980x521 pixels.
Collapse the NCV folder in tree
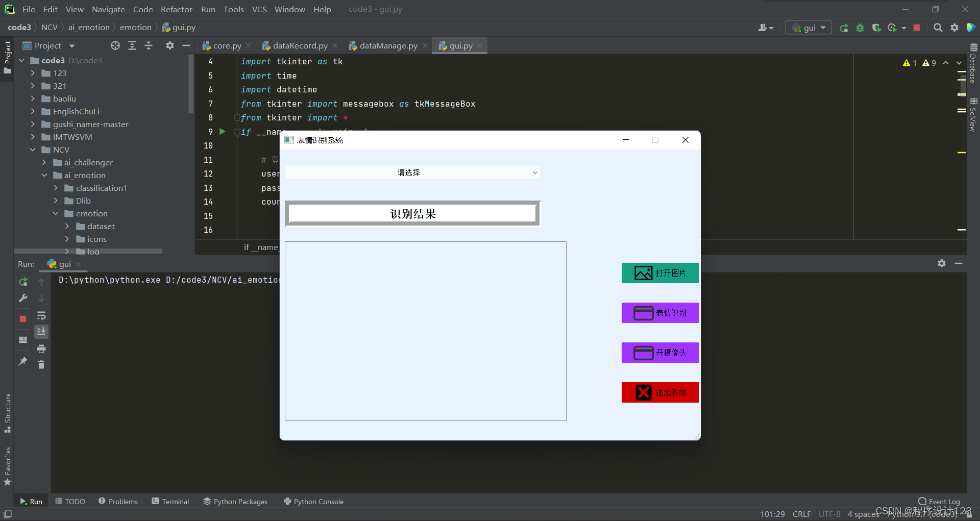click(x=33, y=150)
